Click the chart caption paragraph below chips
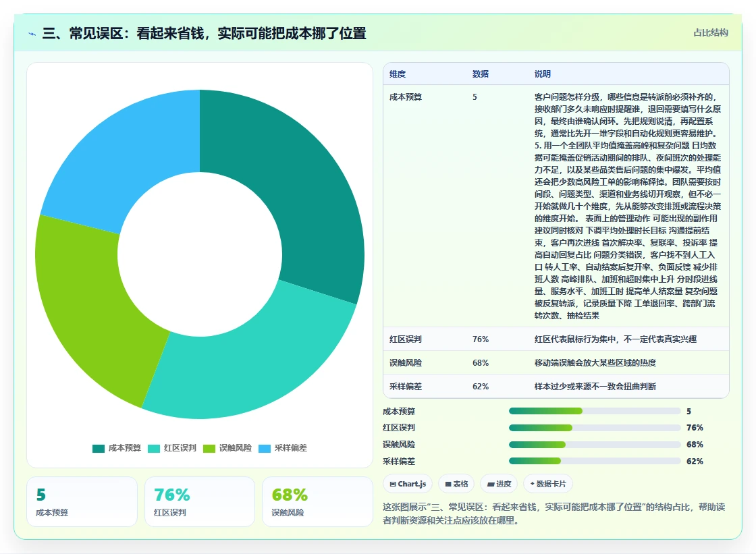 pos(554,514)
